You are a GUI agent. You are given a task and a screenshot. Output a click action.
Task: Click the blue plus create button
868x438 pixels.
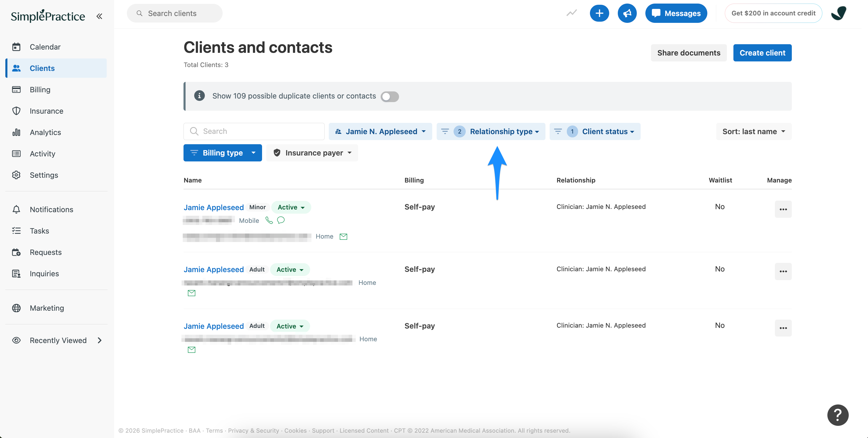599,13
